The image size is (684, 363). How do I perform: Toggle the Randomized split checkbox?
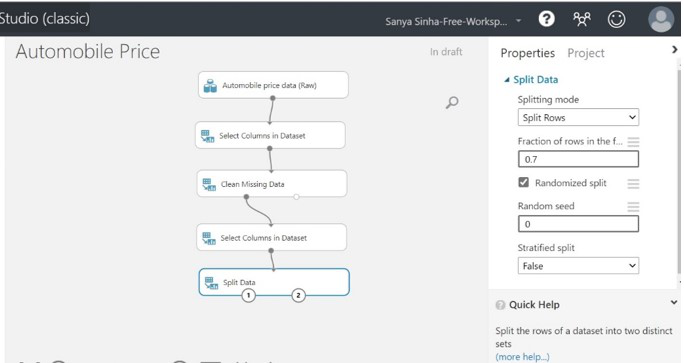coord(523,182)
